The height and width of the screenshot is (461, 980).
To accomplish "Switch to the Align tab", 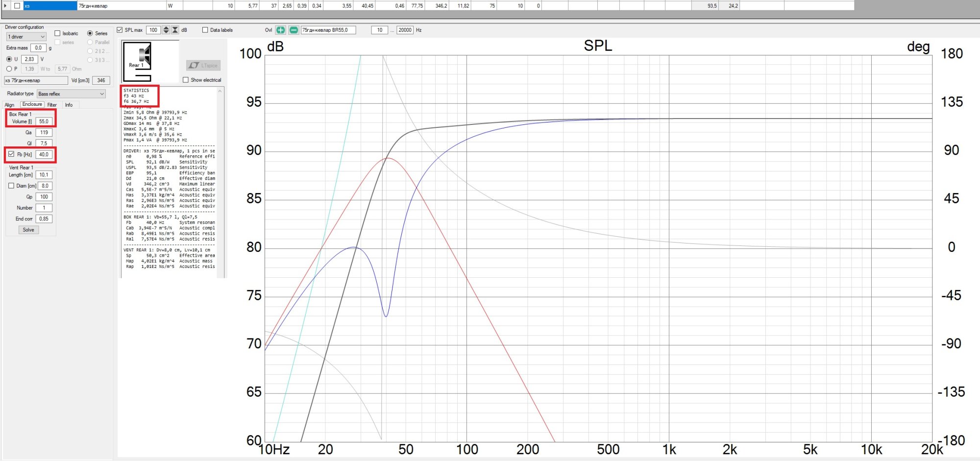I will pyautogui.click(x=9, y=105).
